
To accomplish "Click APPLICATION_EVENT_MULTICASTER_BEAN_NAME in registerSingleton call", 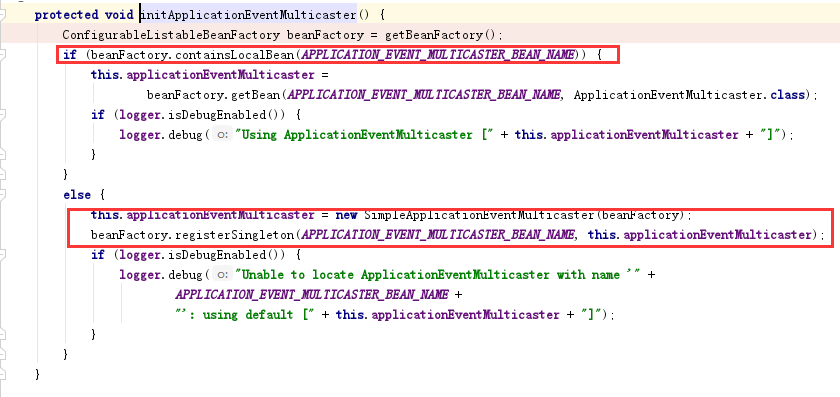I will 438,235.
